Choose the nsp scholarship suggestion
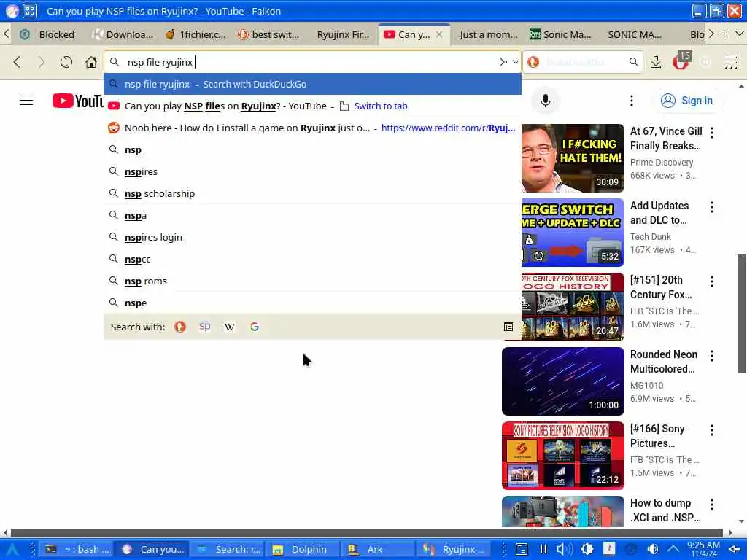This screenshot has width=747, height=560. (x=312, y=193)
